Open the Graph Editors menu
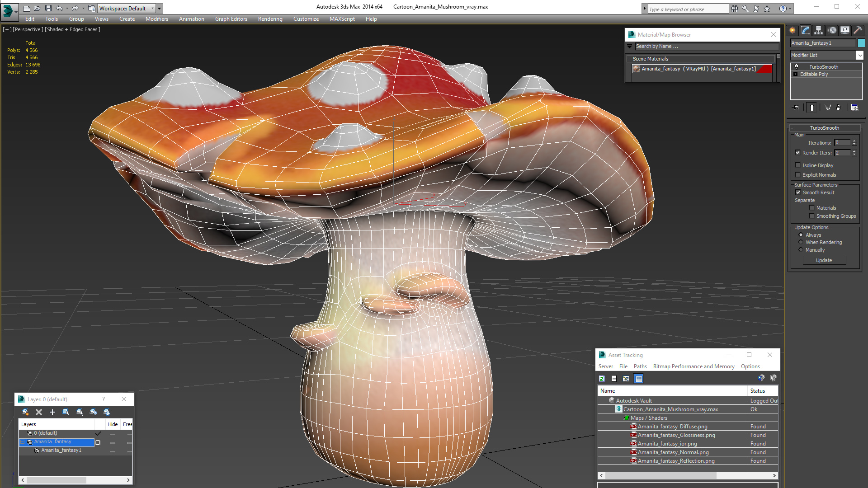Screen dimensions: 868x488 coord(231,19)
